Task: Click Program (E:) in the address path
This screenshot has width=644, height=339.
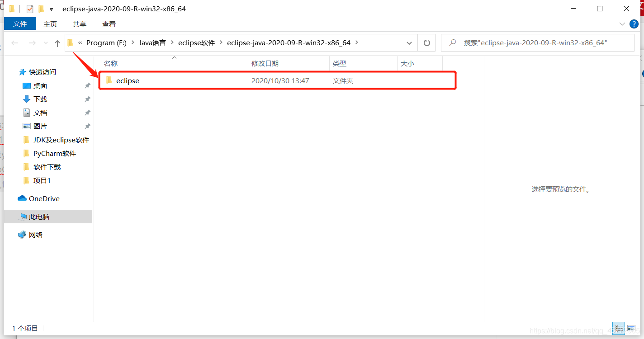Action: coord(106,43)
